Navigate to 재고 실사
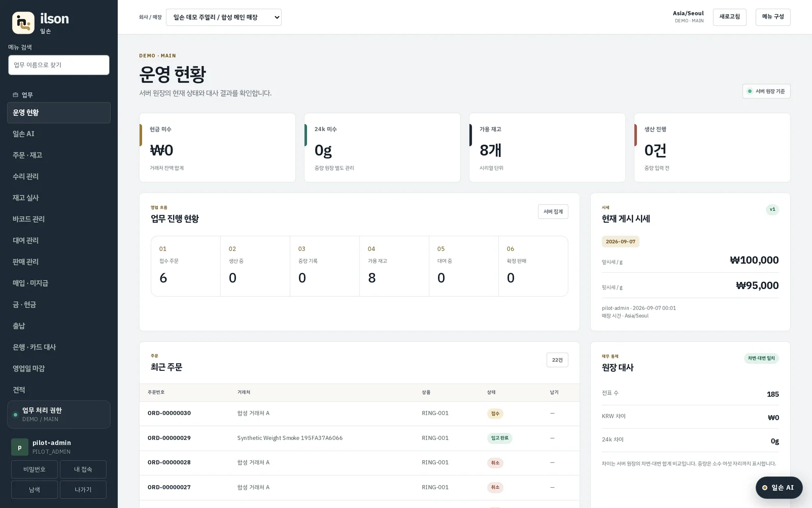The height and width of the screenshot is (508, 812). click(59, 198)
